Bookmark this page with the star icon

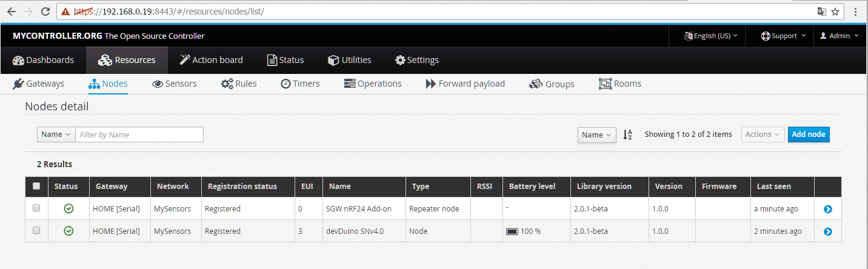click(x=835, y=12)
